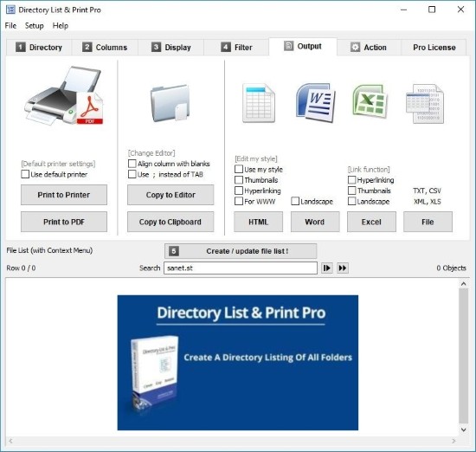Click Copy to Clipboard button
Viewport: 476px width, 452px height.
coord(170,222)
